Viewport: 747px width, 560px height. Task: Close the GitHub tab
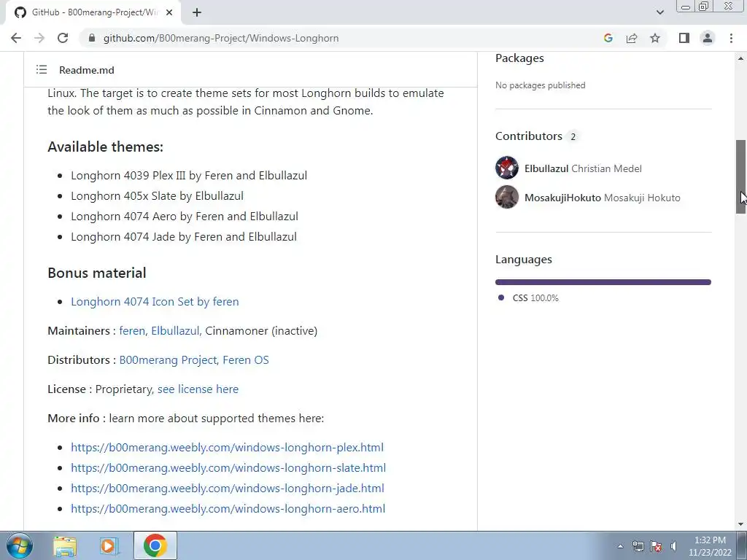click(169, 12)
